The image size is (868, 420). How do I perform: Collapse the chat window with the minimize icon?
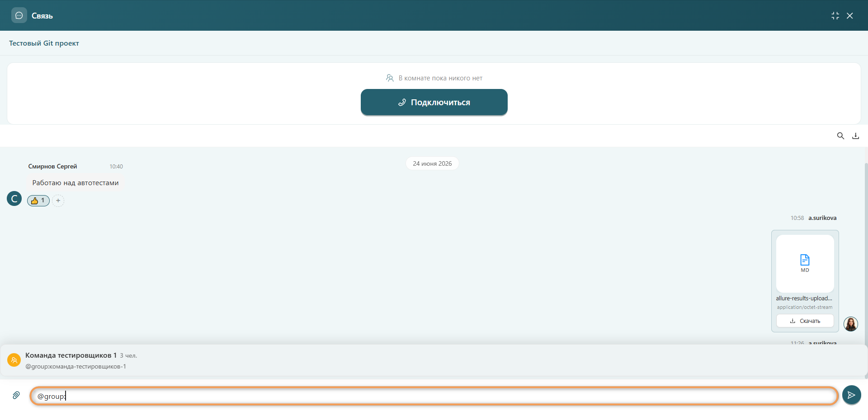click(835, 16)
